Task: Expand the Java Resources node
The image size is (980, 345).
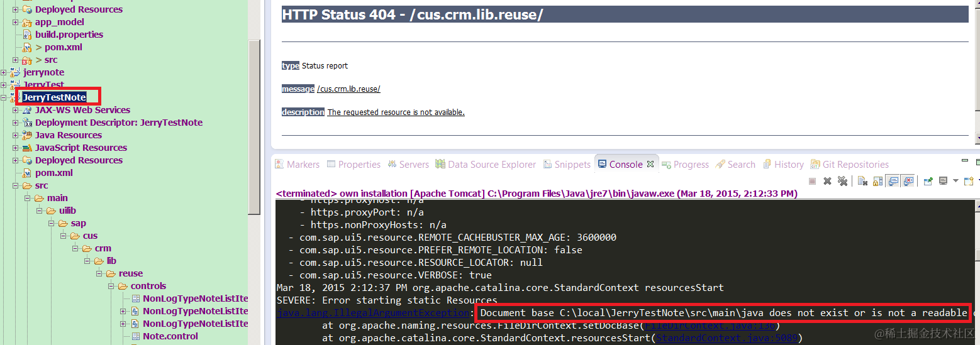Action: click(x=16, y=135)
